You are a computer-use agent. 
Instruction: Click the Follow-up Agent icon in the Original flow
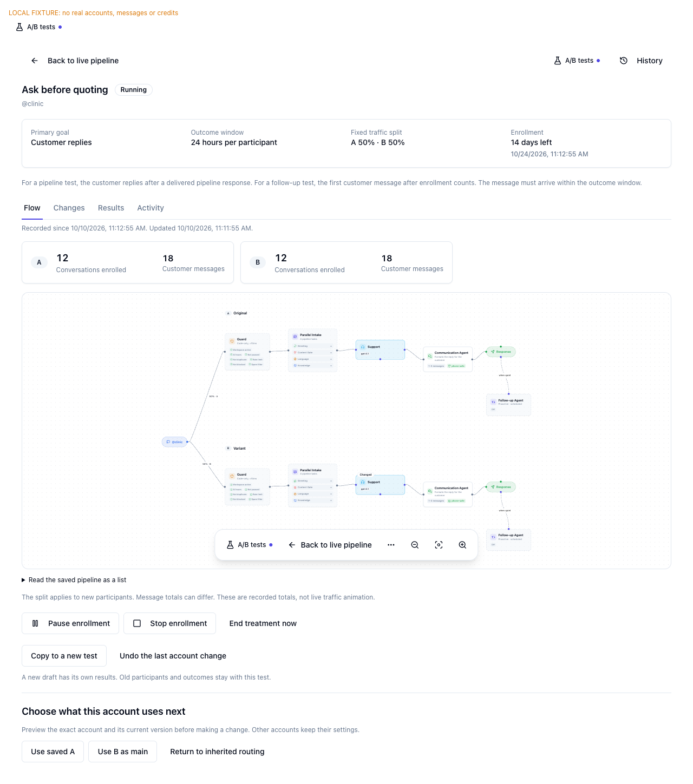pyautogui.click(x=493, y=402)
